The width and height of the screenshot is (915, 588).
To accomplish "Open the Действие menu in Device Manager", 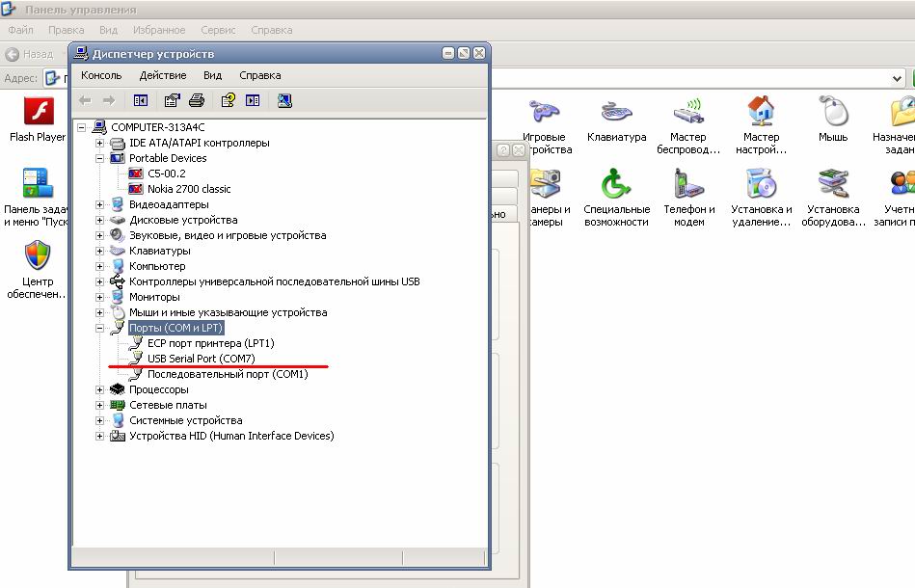I will [163, 75].
